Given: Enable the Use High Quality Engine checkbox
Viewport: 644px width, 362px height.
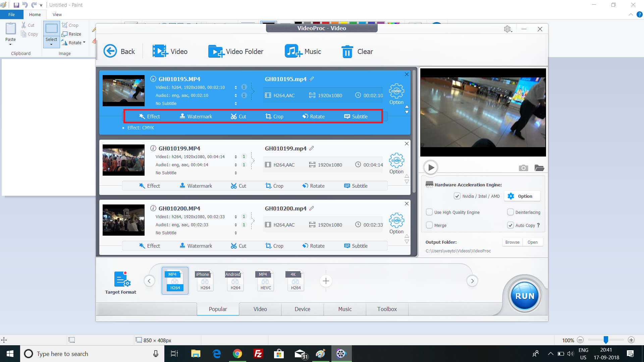Looking at the screenshot, I should [429, 212].
